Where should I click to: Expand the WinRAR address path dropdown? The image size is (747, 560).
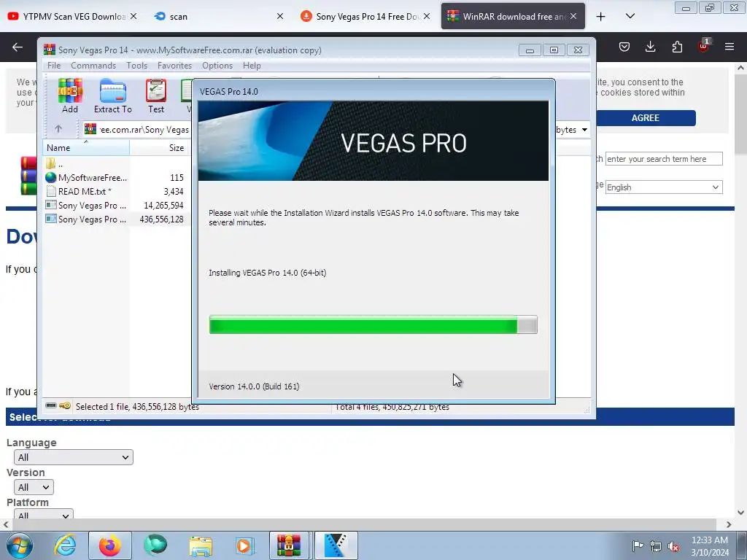click(x=584, y=130)
